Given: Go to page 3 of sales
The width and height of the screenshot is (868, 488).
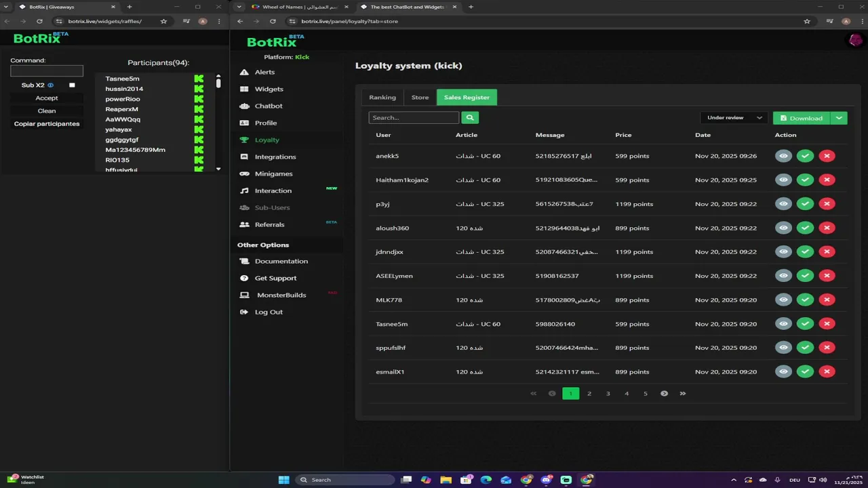Looking at the screenshot, I should [x=608, y=393].
